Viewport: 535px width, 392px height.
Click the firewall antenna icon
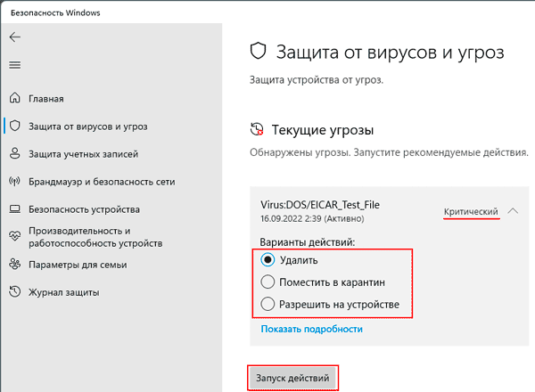point(14,181)
